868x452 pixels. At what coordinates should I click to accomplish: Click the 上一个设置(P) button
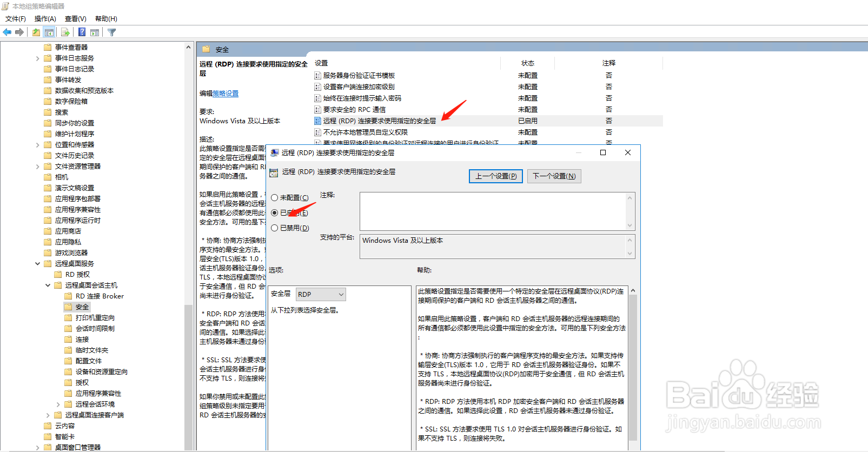(x=496, y=176)
